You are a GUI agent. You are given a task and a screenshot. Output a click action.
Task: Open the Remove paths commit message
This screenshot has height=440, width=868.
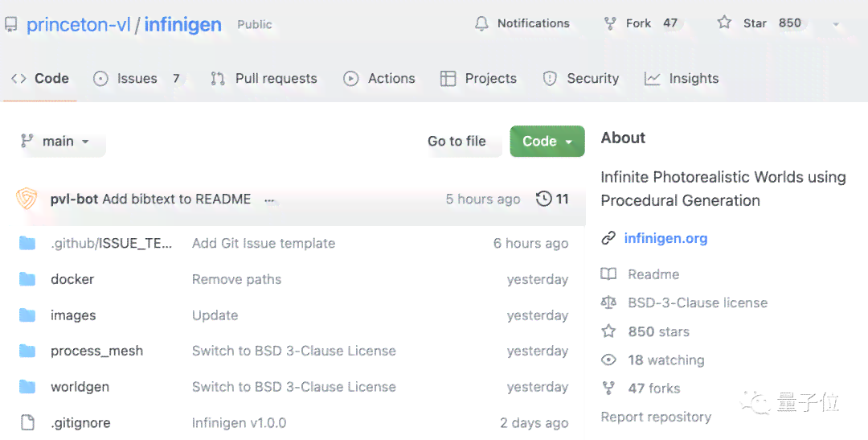[237, 279]
